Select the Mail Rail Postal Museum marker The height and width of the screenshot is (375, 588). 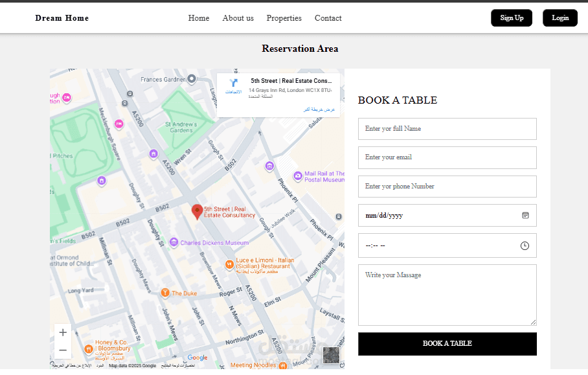pos(298,176)
